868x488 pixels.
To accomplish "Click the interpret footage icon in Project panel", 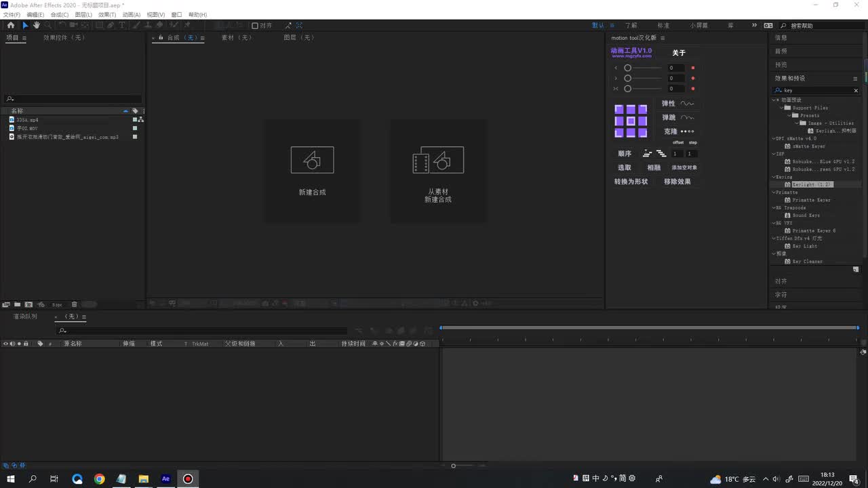I will 6,304.
